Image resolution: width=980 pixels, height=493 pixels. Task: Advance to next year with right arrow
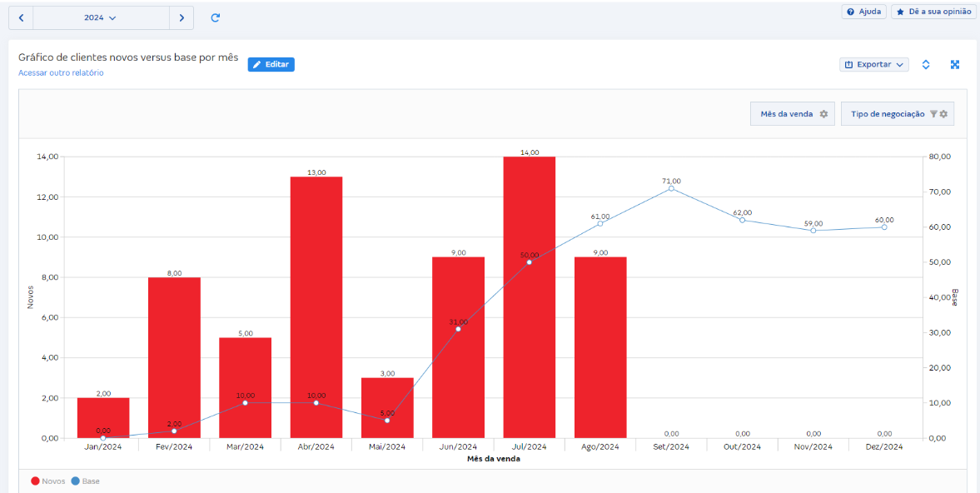tap(182, 17)
